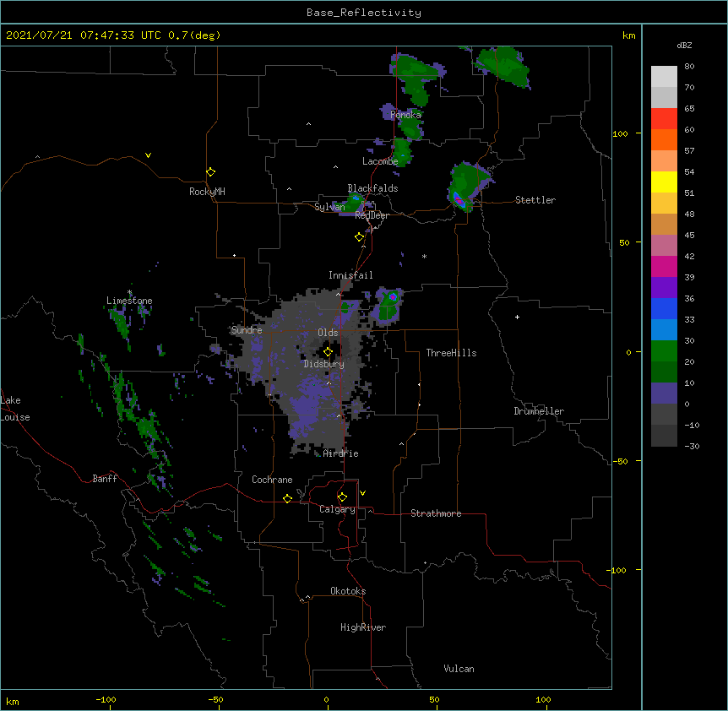
Task: Click the Okotoks city label
Action: [x=348, y=591]
